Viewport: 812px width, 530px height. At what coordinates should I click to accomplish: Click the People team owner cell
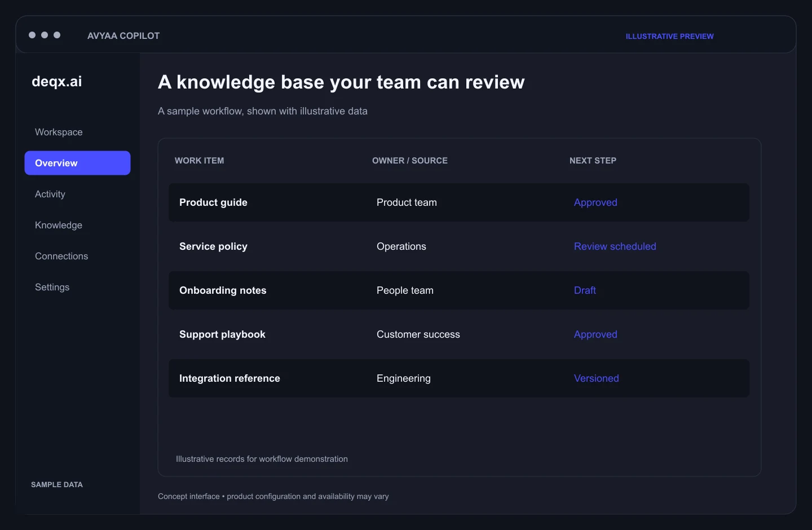tap(405, 290)
